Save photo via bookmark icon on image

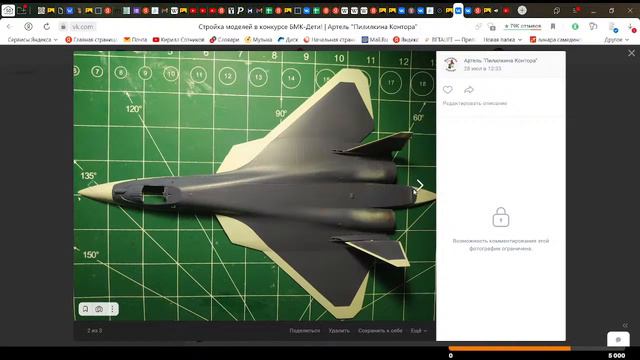click(85, 309)
